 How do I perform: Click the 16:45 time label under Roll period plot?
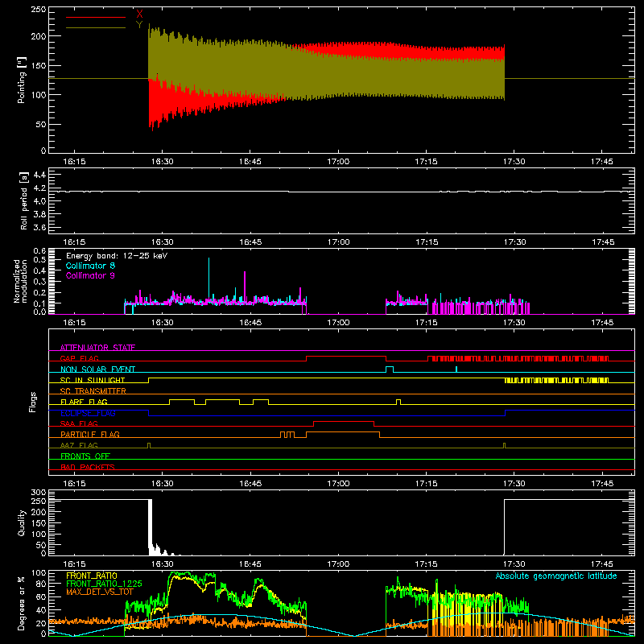250,242
